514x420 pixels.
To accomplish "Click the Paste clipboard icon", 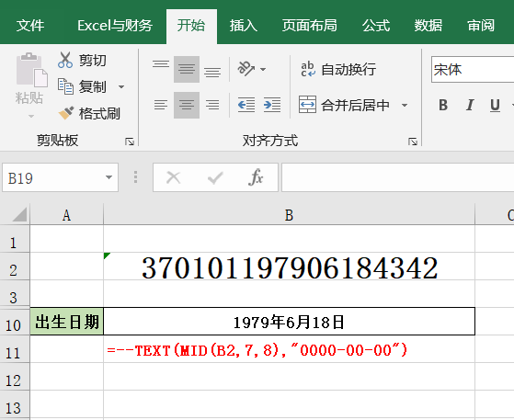I will click(x=31, y=70).
